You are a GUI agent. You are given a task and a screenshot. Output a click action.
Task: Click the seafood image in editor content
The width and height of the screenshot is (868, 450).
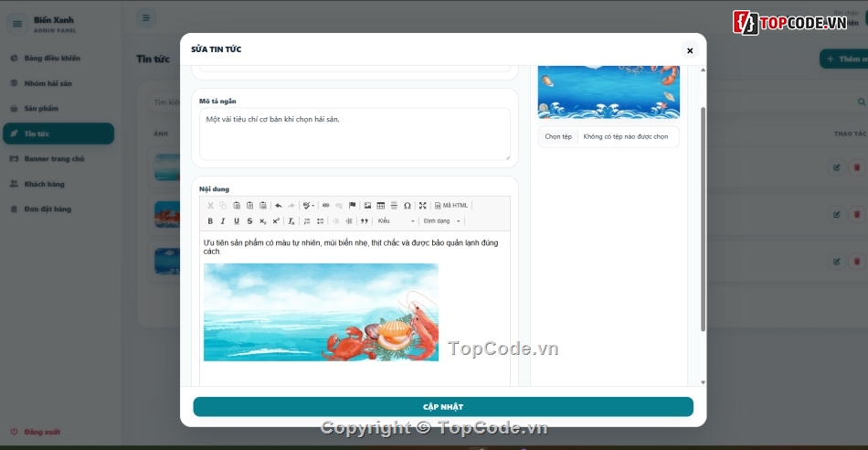click(x=321, y=313)
